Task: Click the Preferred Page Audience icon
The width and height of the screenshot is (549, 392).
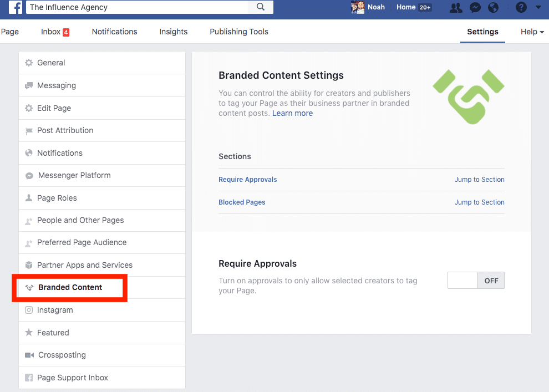Action: tap(29, 243)
